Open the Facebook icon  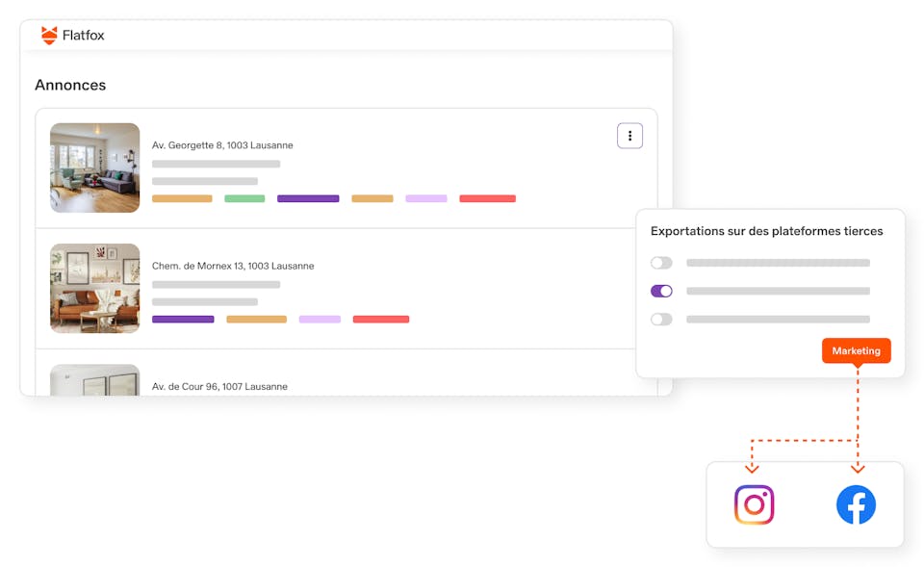point(856,504)
